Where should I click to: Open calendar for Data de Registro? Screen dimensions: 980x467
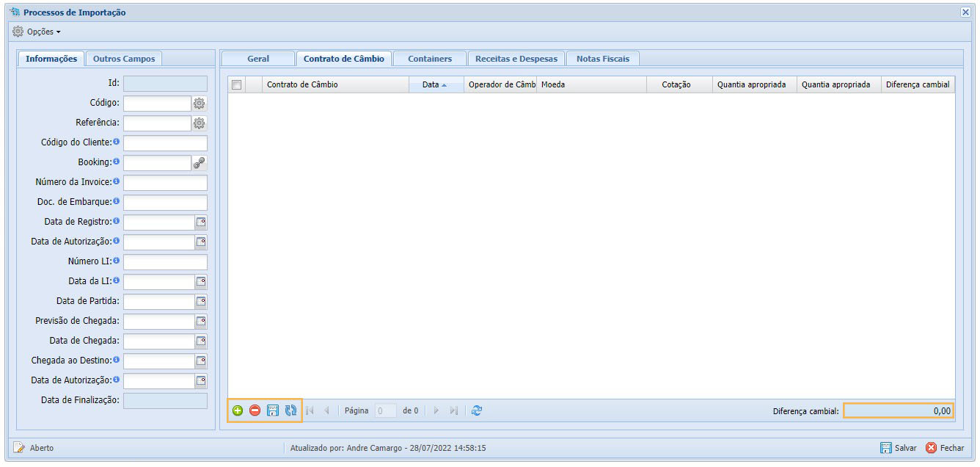201,222
